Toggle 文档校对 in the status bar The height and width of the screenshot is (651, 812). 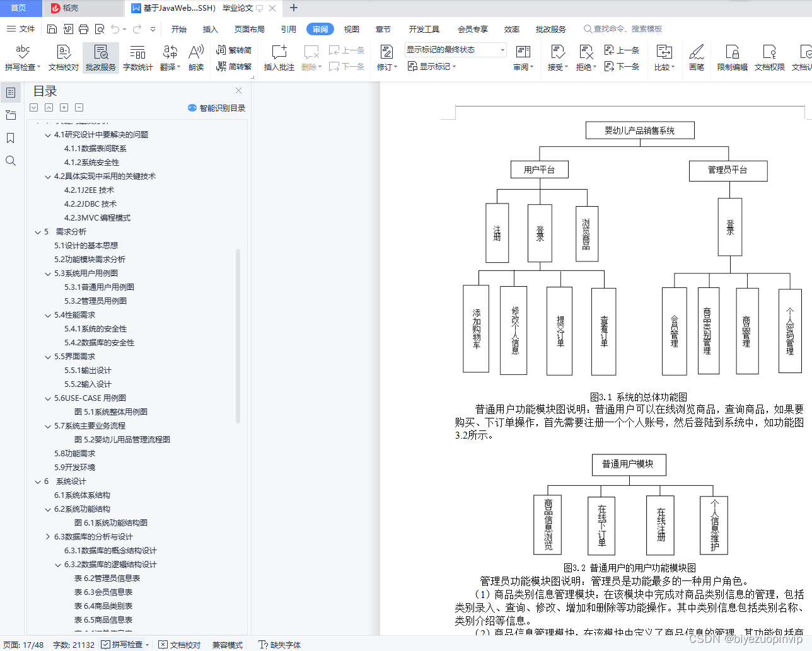tap(180, 645)
